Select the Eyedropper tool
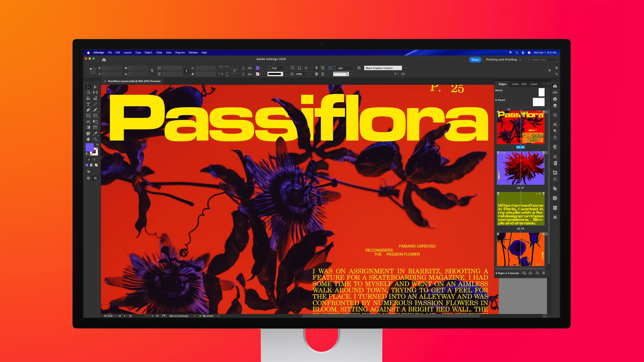Viewport: 644px width, 362px height. [95, 134]
